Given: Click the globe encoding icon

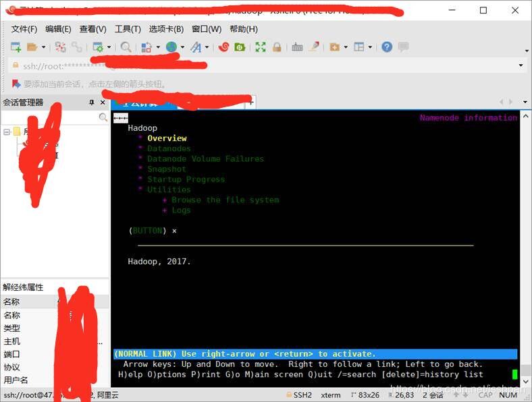Looking at the screenshot, I should tap(171, 47).
